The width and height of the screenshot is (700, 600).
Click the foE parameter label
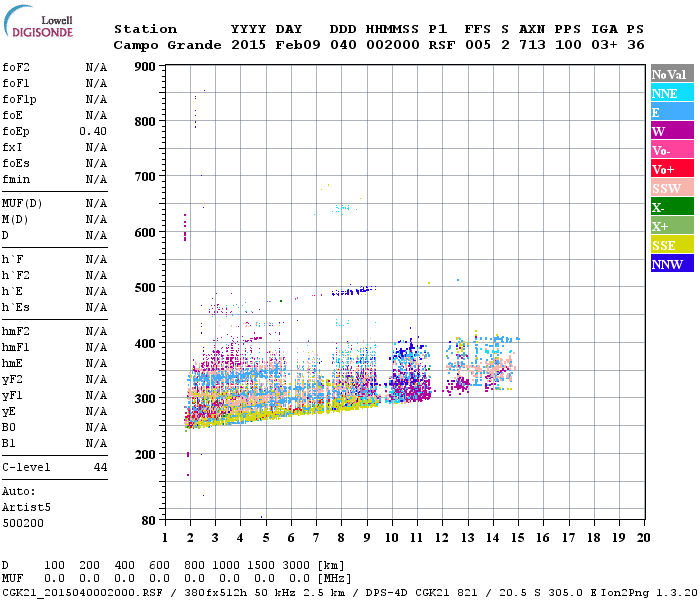point(12,115)
